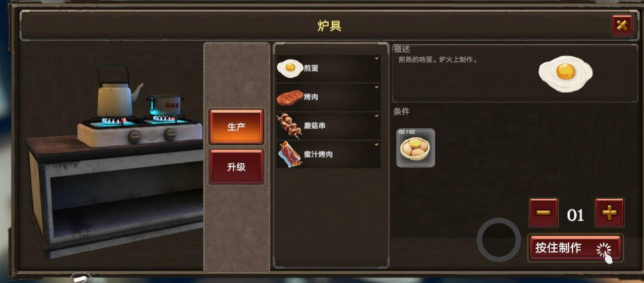Viewport: 644px width, 283px height.
Task: Select the 蘑菇串 recipe label
Action: click(x=315, y=125)
